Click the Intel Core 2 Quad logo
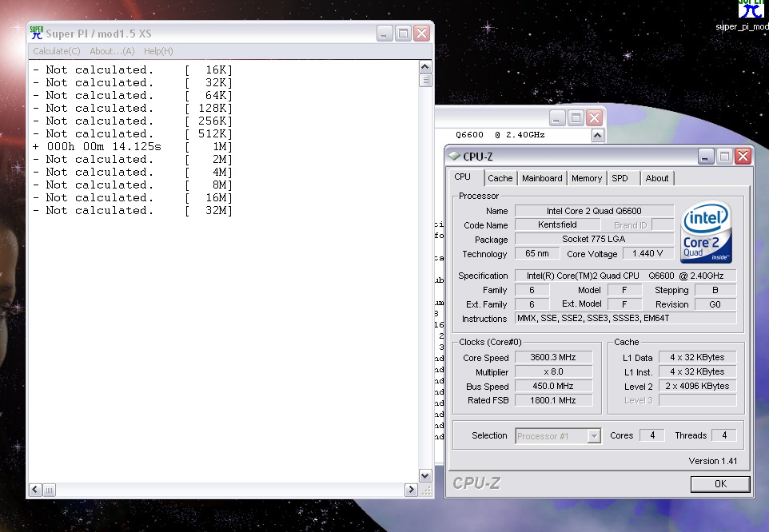The image size is (769, 532). [706, 232]
